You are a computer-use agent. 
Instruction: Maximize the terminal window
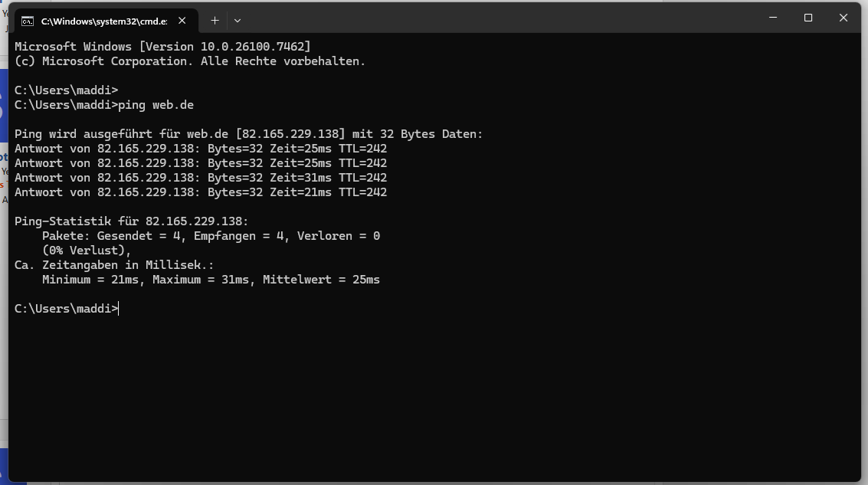pyautogui.click(x=807, y=18)
